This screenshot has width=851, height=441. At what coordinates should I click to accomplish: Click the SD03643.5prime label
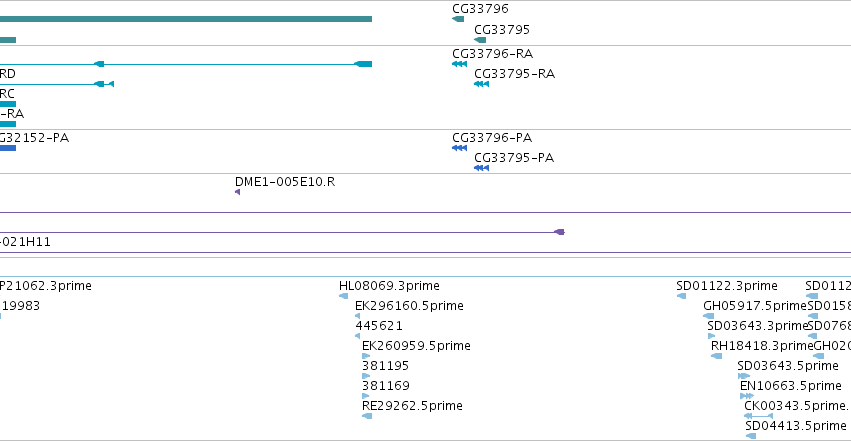coord(788,366)
